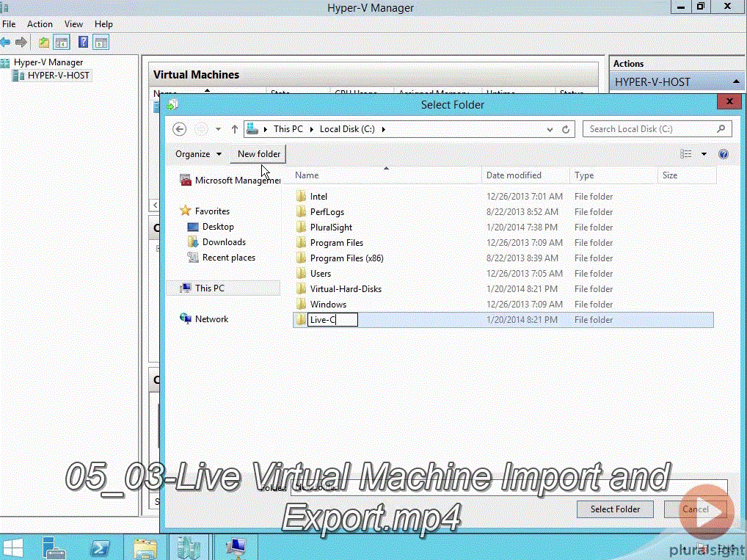Sort by the Name column header
This screenshot has height=560, width=747.
(x=387, y=175)
